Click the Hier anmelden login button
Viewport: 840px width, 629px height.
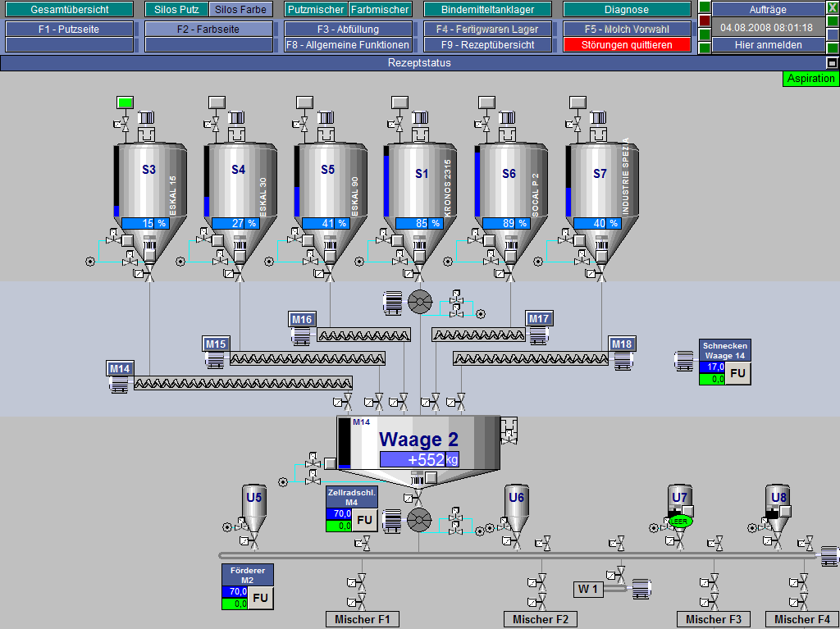point(766,45)
